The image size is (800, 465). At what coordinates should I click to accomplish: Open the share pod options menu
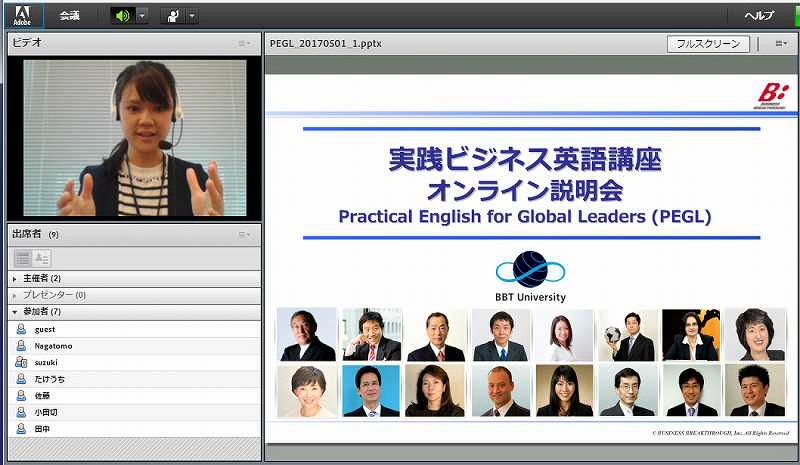pyautogui.click(x=781, y=44)
